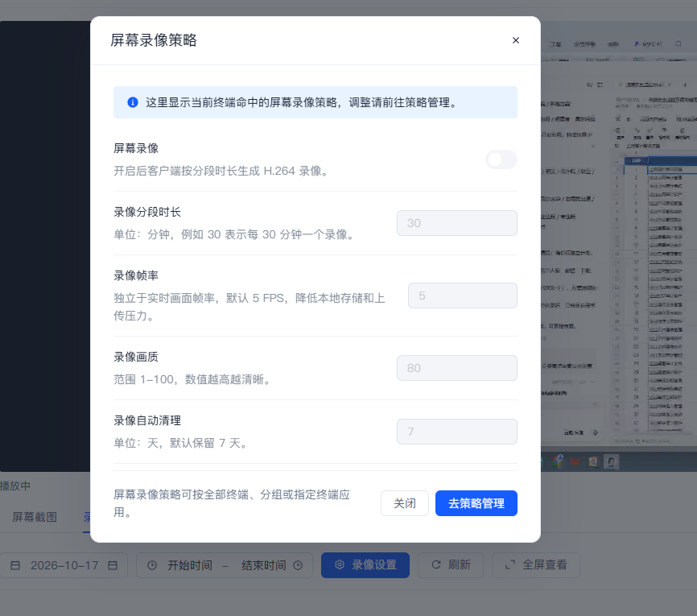Click clock icon after 结束时间
The width and height of the screenshot is (697, 616).
pyautogui.click(x=298, y=565)
